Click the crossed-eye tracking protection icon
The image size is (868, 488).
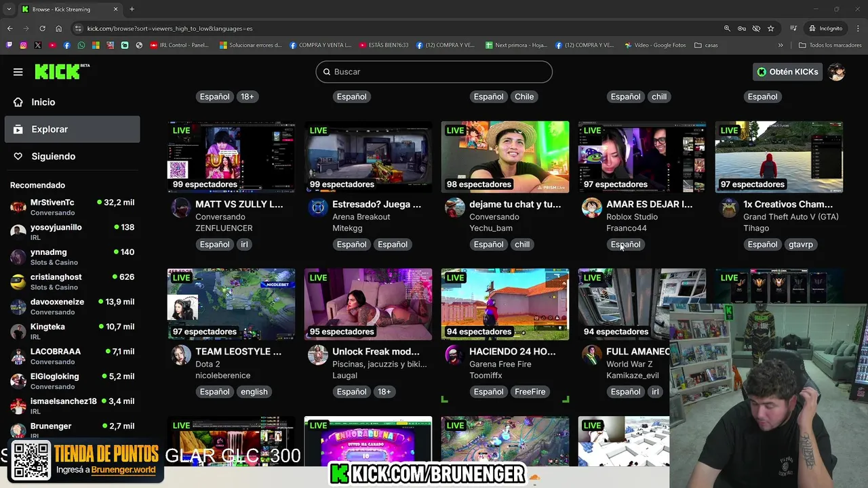(756, 28)
